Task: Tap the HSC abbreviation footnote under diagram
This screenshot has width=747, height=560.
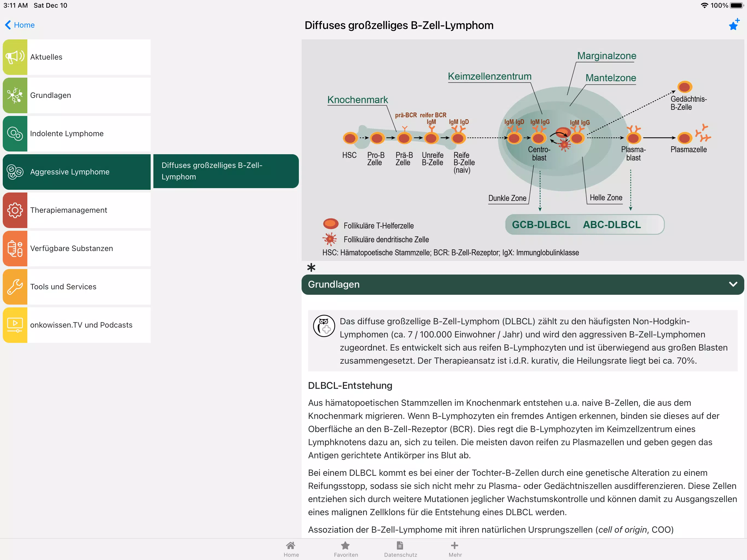Action: tap(451, 253)
